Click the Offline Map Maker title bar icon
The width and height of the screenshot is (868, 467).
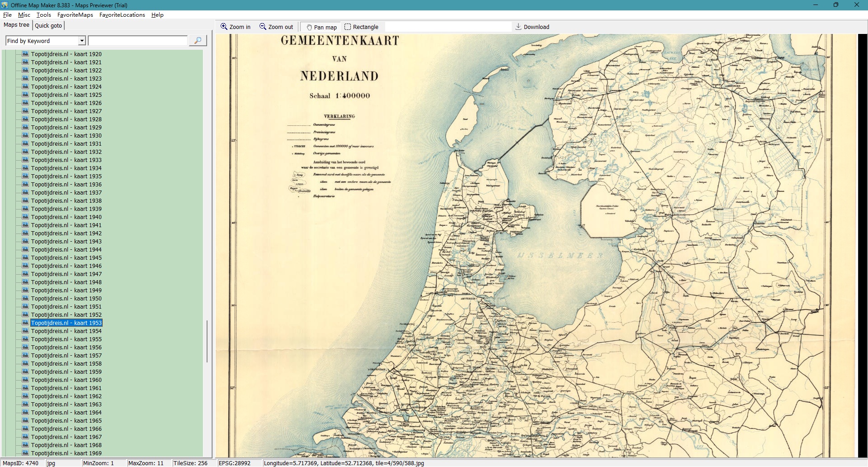tap(5, 5)
